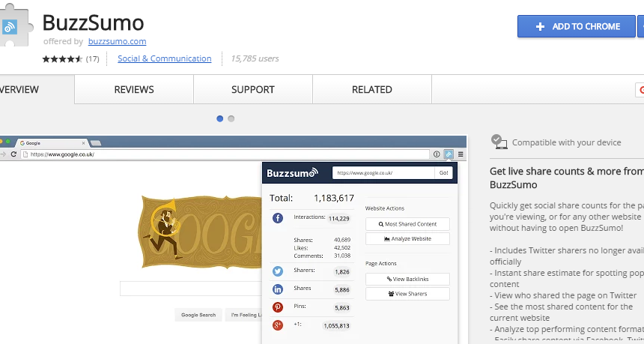
Task: Click the Google browser tab in screenshot
Action: click(x=52, y=143)
